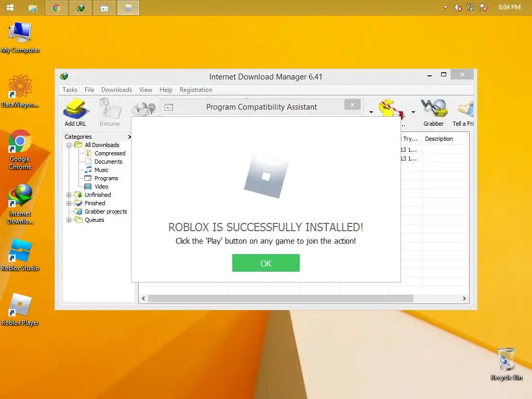Click the stop queue toolbar icon
The image size is (532, 399).
392,109
